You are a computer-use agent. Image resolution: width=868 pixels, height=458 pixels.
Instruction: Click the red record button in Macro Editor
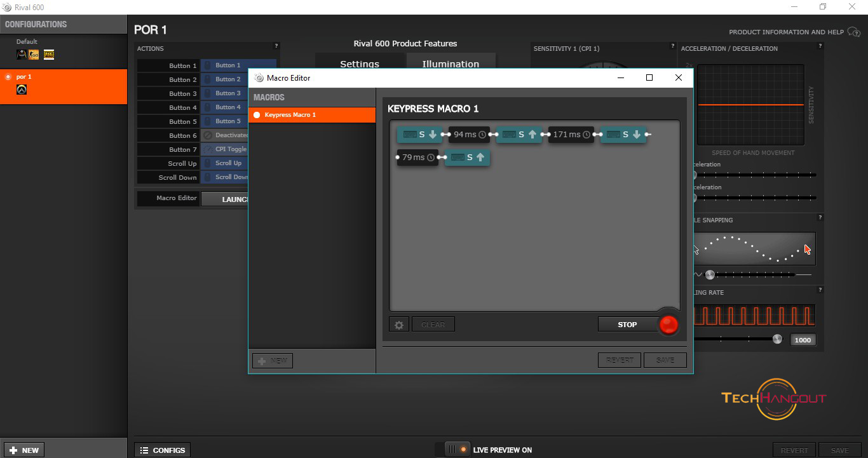point(668,325)
